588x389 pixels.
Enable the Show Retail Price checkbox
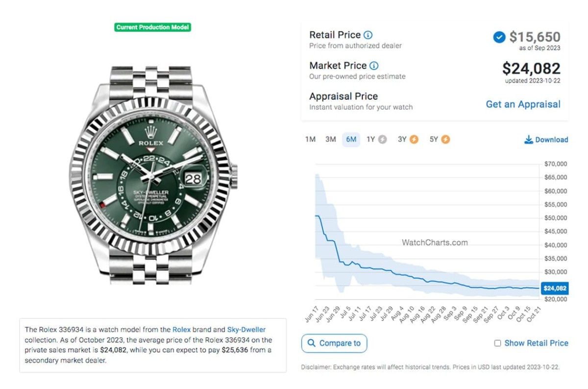[x=497, y=343]
